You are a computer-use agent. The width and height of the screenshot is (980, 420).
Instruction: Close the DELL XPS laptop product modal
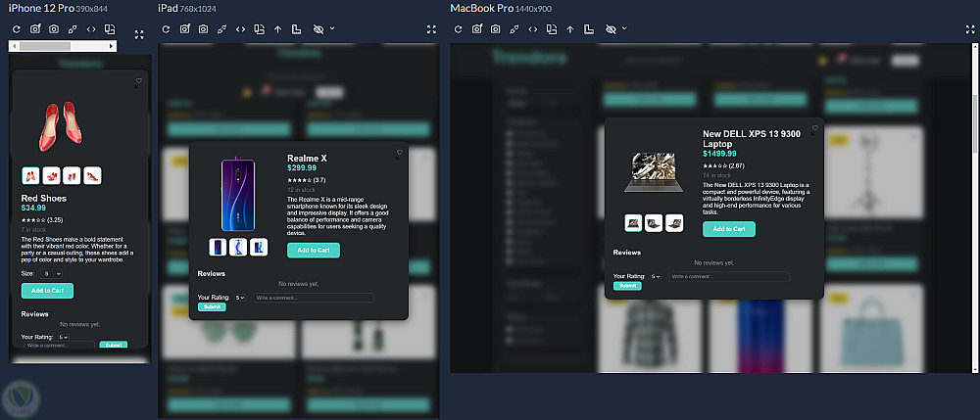click(x=812, y=134)
